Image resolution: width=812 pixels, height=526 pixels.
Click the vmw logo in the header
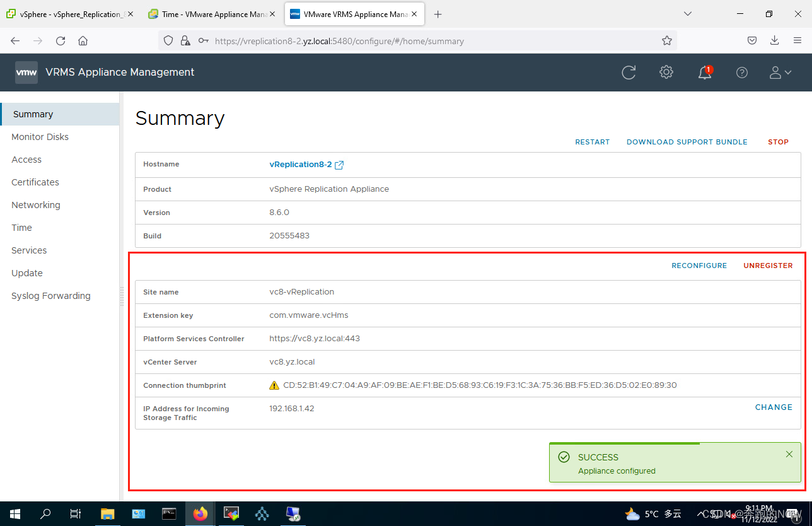pyautogui.click(x=26, y=73)
